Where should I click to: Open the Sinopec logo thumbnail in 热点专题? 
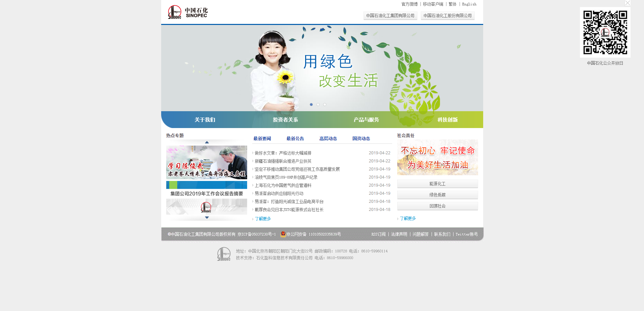(x=207, y=207)
